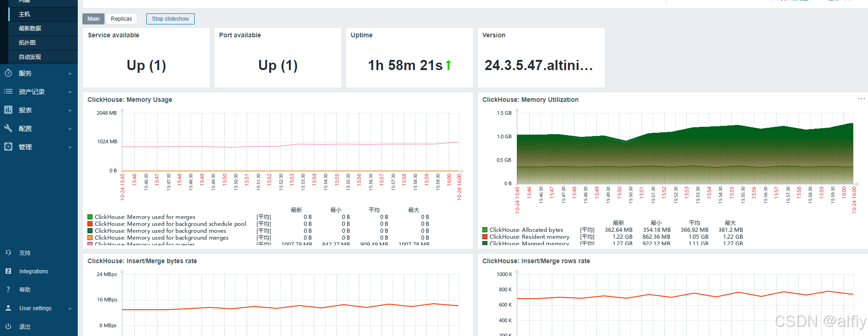868x336 pixels.
Task: Click the ClickHouse: Memory Utilization widget title
Action: click(x=530, y=100)
